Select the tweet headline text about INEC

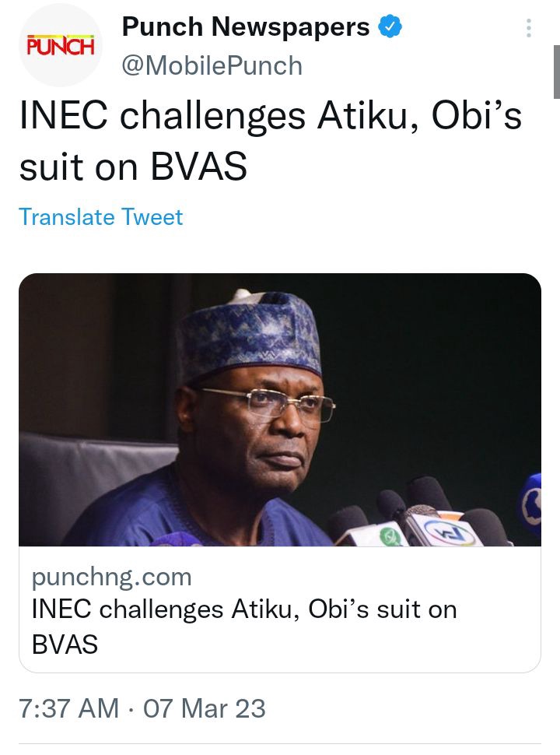(271, 141)
